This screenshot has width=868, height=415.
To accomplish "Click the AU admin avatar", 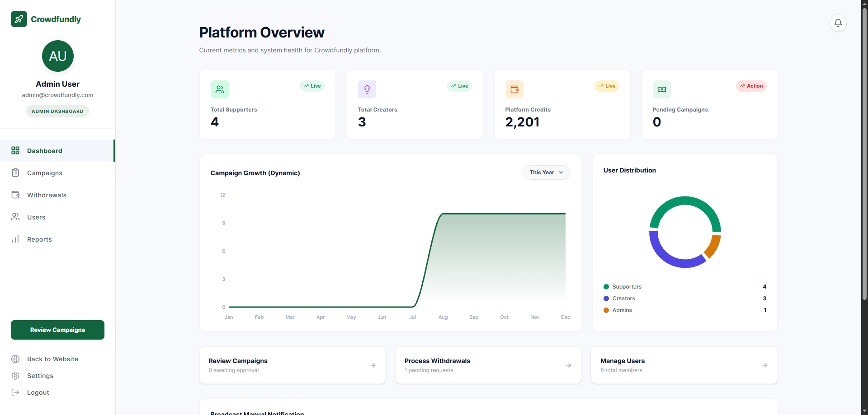I will [58, 56].
